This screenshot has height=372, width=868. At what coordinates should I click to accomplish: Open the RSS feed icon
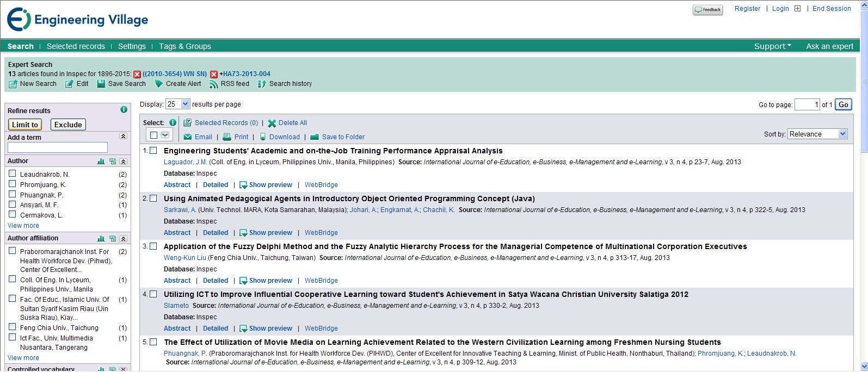pyautogui.click(x=214, y=84)
